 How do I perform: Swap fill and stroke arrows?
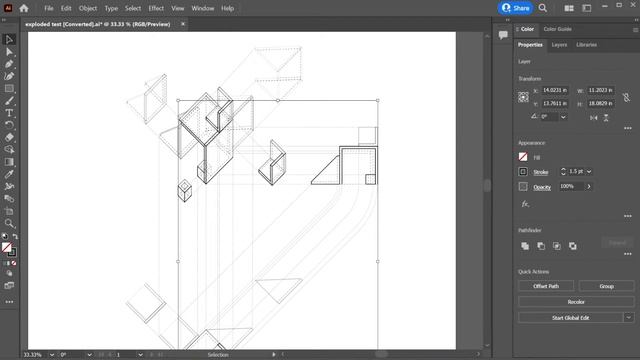coord(16,236)
